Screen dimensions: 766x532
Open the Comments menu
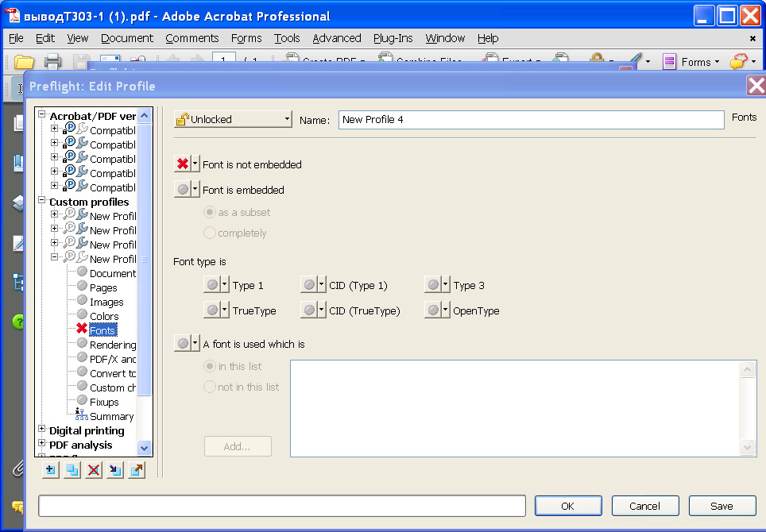click(192, 38)
